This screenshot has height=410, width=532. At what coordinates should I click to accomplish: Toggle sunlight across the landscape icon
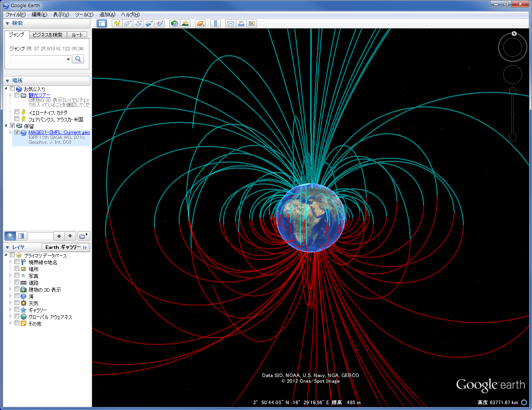point(185,23)
